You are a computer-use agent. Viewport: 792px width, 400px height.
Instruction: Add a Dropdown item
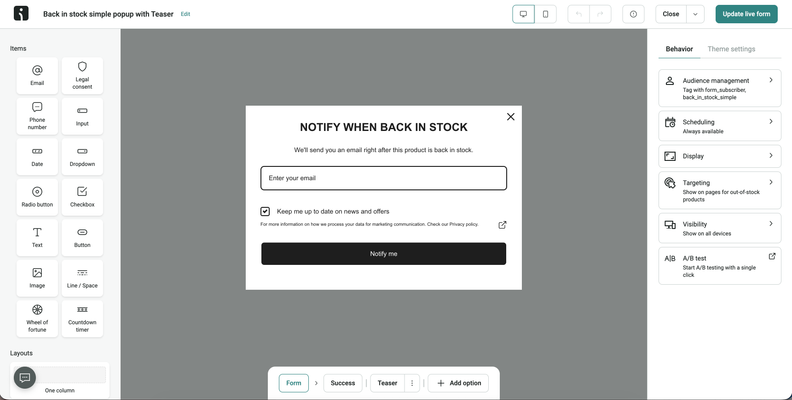pyautogui.click(x=82, y=157)
